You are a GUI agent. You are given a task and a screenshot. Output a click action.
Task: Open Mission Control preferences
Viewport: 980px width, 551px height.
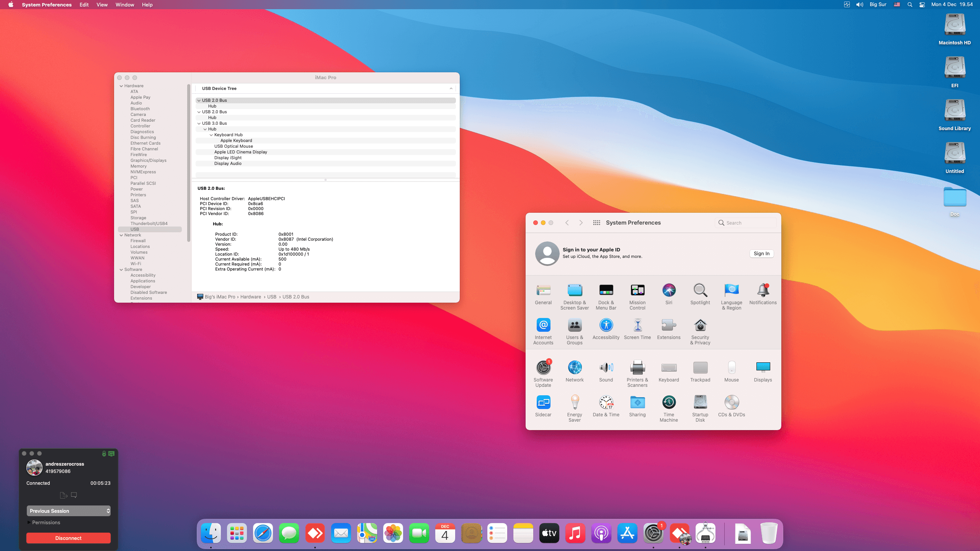point(637,297)
